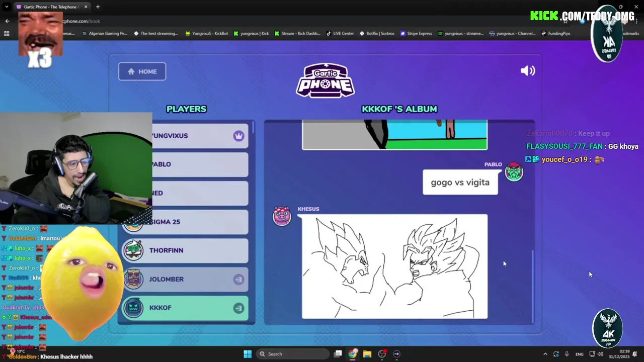
Task: Click the Gartic Phone logo
Action: pos(326,80)
